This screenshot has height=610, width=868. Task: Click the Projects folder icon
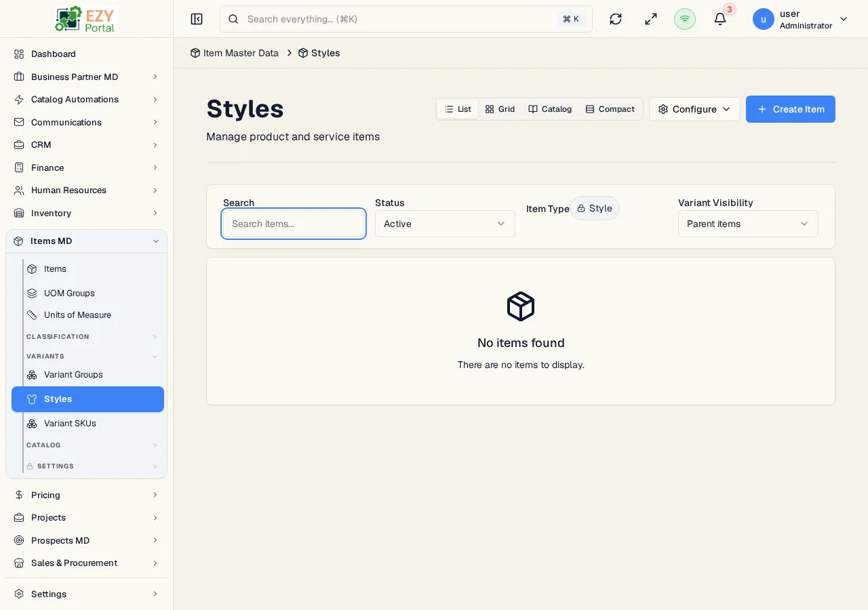click(x=19, y=517)
